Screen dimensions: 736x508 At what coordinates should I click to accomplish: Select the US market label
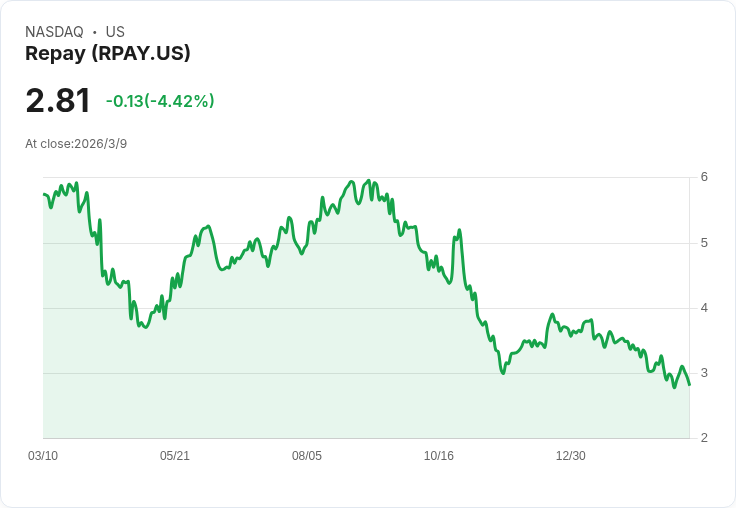tap(115, 32)
